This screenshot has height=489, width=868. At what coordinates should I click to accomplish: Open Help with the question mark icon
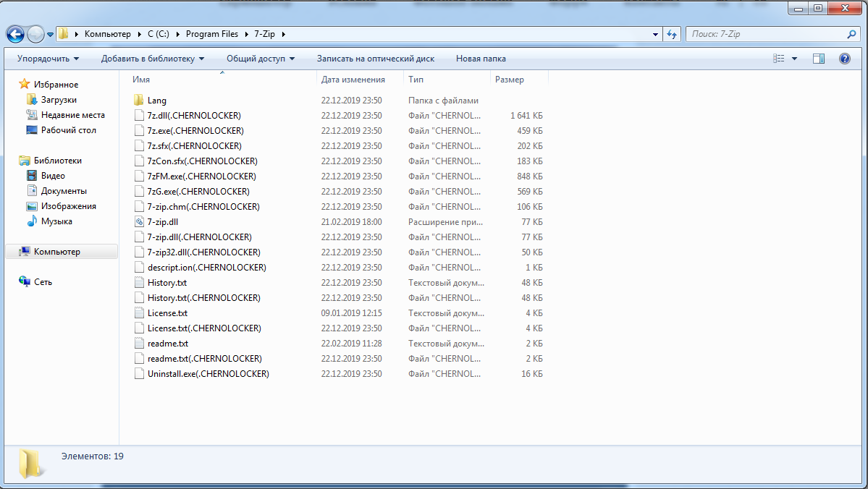pyautogui.click(x=845, y=59)
